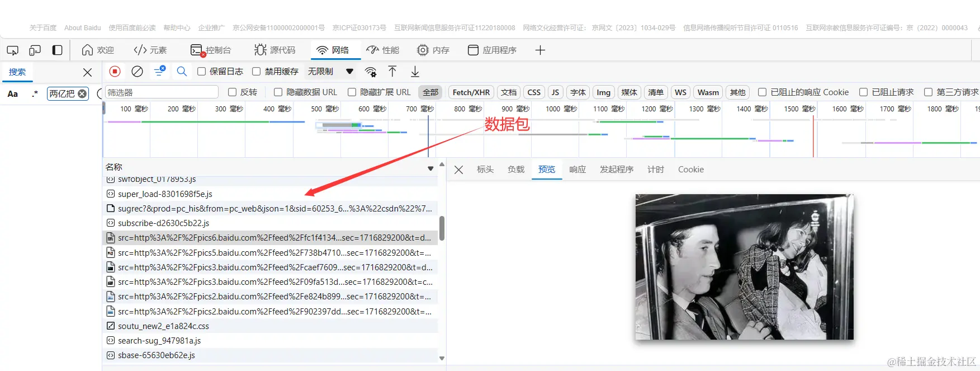
Task: Filter by Fetch/XHR requests
Action: click(x=471, y=92)
